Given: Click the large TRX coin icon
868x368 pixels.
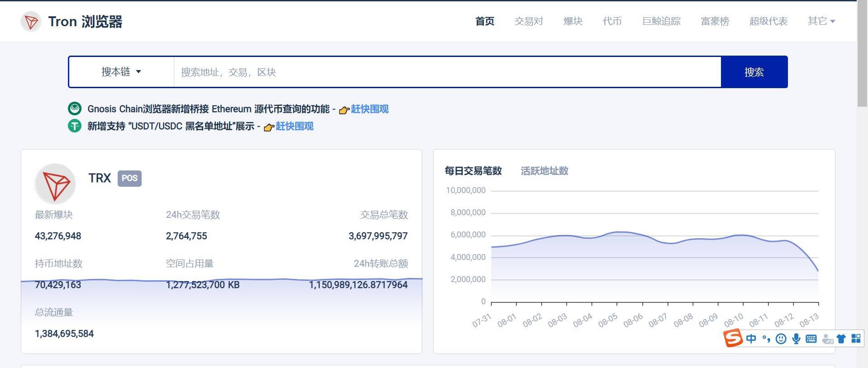Looking at the screenshot, I should click(55, 184).
